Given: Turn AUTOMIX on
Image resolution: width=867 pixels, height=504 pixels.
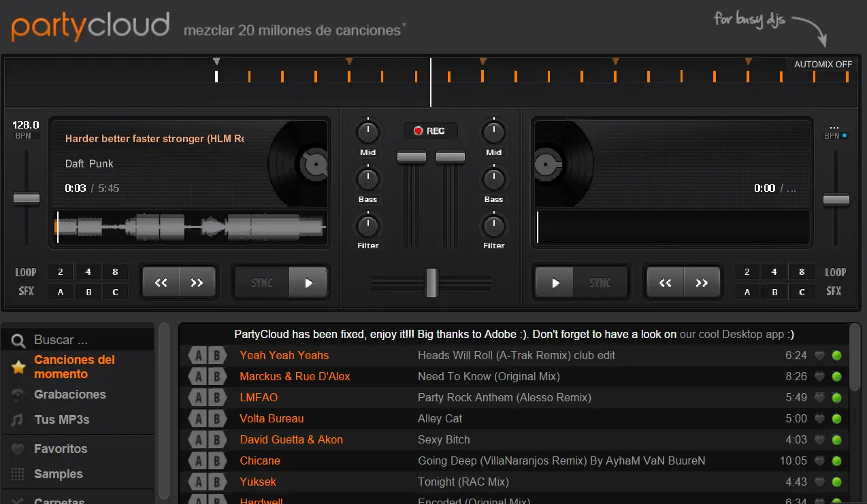Looking at the screenshot, I should point(823,64).
